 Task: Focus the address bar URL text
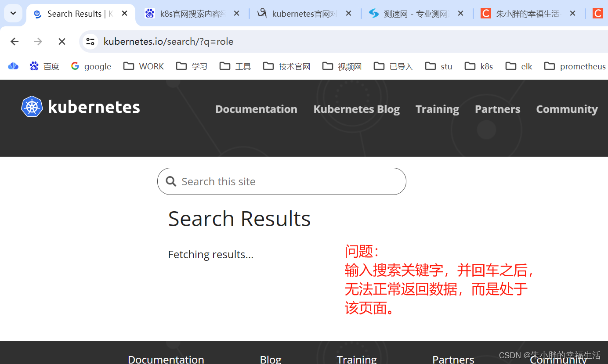coord(168,42)
